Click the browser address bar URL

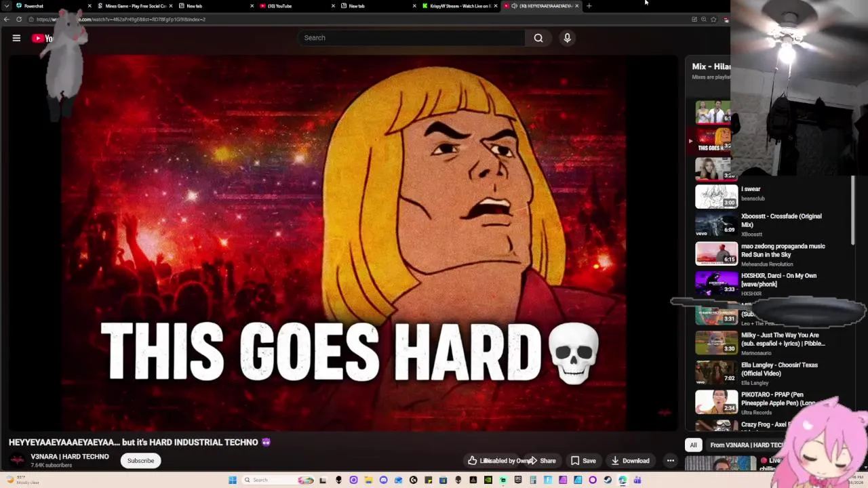coord(121,19)
